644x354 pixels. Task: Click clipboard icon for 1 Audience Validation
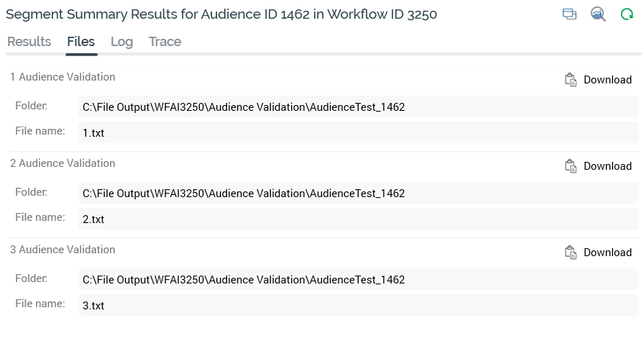coord(571,80)
